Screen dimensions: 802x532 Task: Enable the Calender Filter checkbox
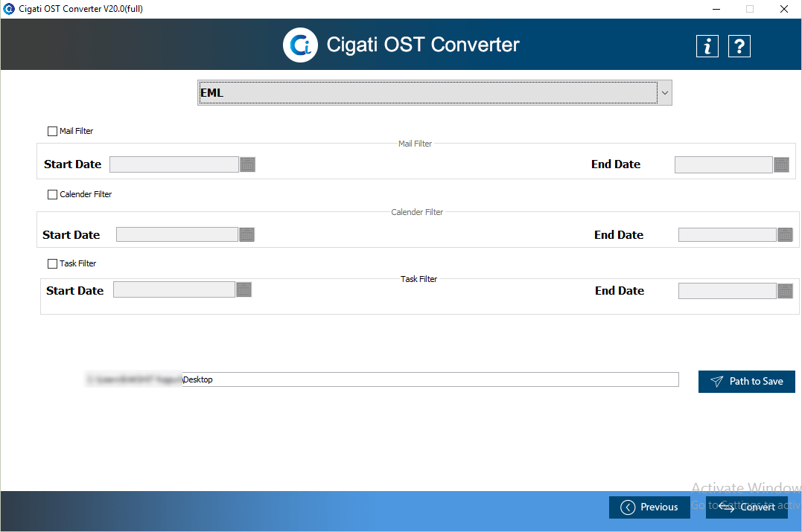coord(52,195)
